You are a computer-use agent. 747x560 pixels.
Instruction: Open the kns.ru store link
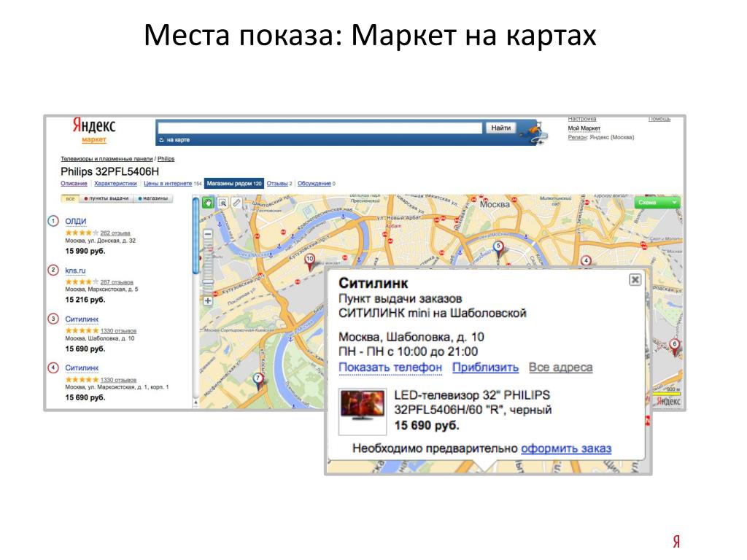75,270
